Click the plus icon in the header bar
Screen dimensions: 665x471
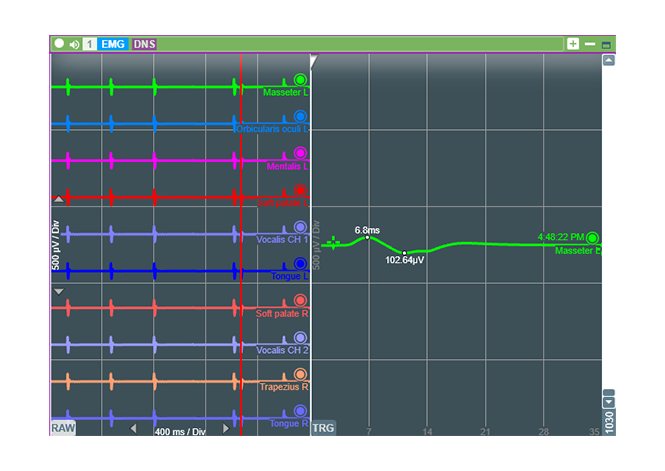[x=573, y=44]
